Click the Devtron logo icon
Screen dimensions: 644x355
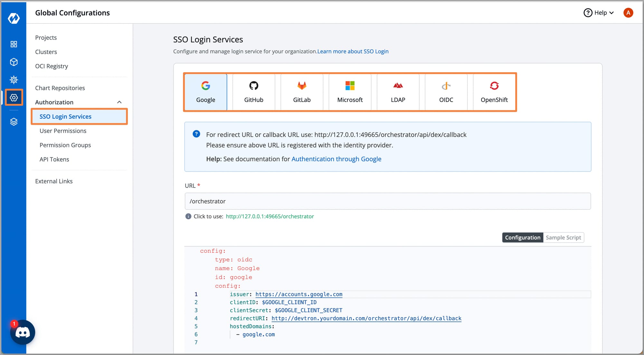coord(14,18)
